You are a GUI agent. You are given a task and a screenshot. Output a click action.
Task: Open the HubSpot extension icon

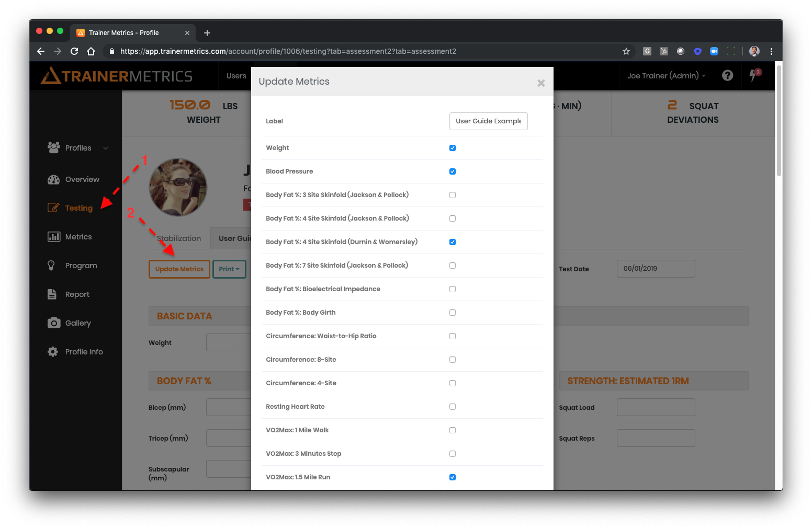pyautogui.click(x=664, y=51)
